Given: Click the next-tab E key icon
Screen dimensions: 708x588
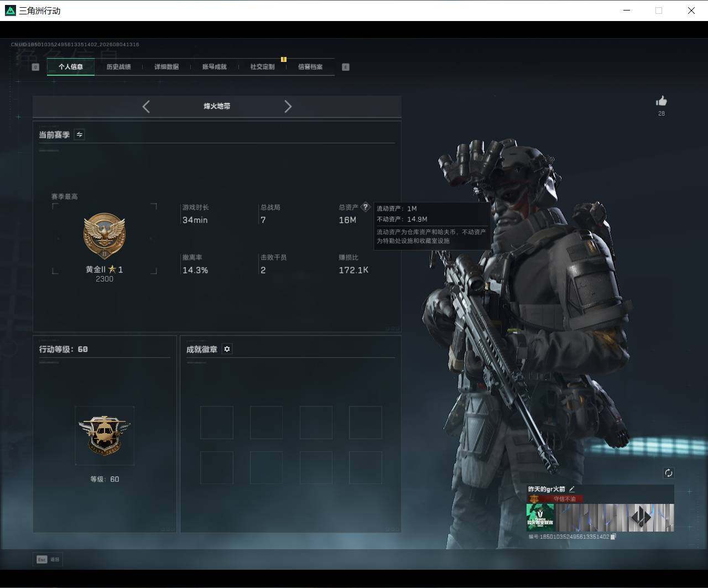Looking at the screenshot, I should coord(346,67).
